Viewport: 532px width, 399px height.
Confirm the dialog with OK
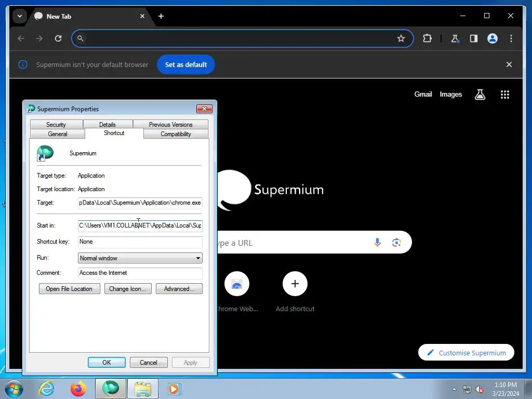107,362
